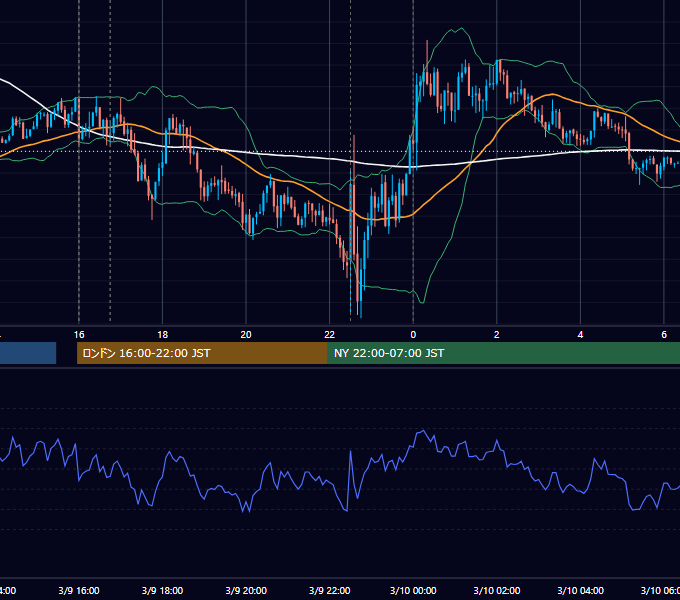Select the NY 22:00-07:00 JST session bar
This screenshot has width=680, height=600.
pyautogui.click(x=503, y=353)
